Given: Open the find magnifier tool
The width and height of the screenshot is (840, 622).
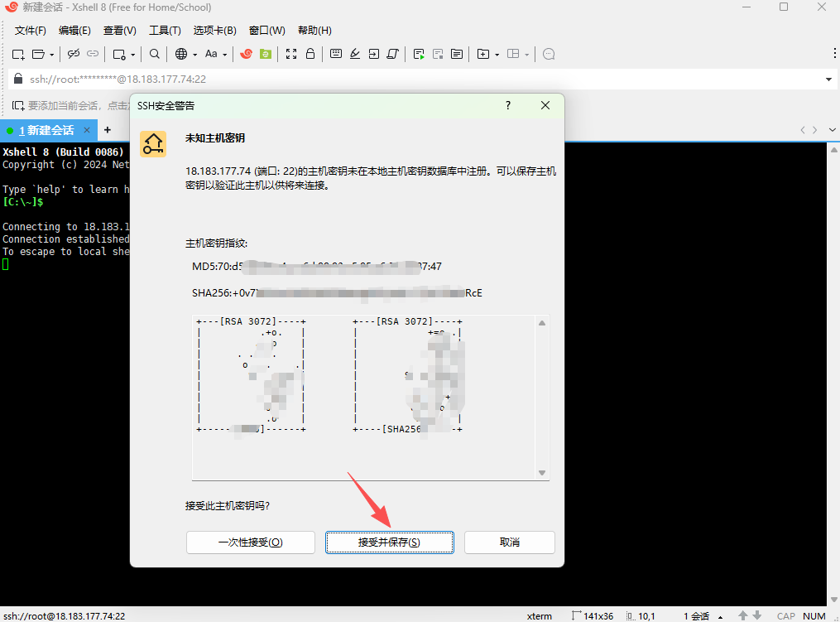Looking at the screenshot, I should click(x=155, y=54).
